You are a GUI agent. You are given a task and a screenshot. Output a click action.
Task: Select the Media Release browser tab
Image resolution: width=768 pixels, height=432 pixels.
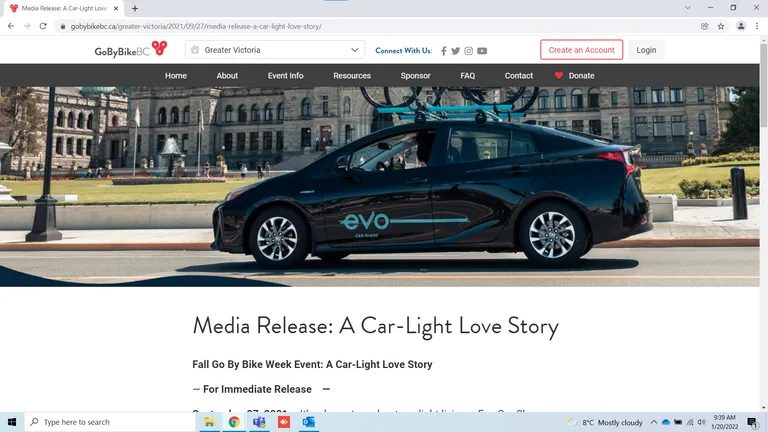64,8
